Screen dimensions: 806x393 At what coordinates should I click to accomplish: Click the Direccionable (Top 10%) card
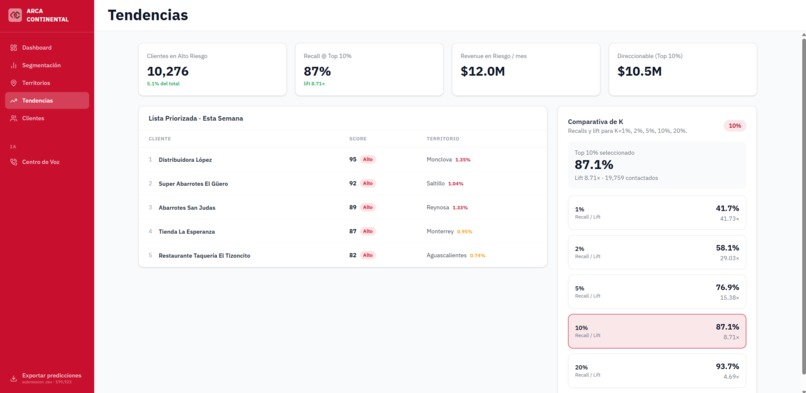click(x=683, y=69)
